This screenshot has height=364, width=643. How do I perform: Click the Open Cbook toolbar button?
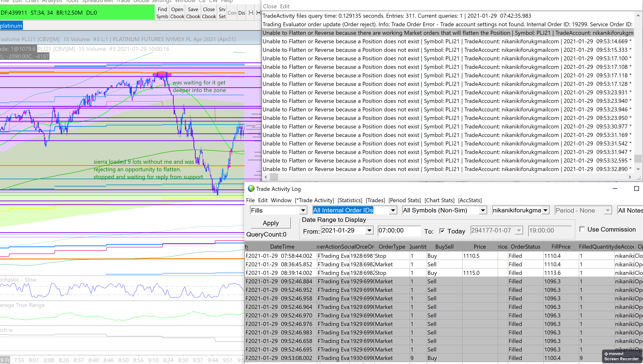click(x=177, y=13)
